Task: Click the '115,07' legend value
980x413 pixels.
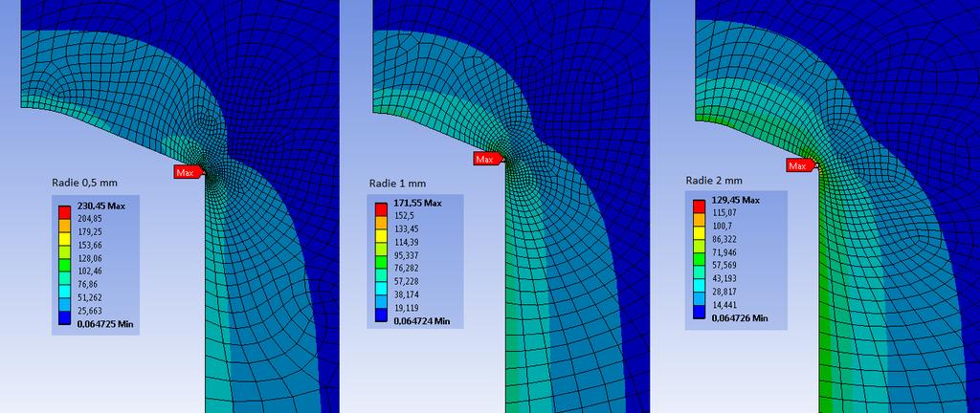Action: point(724,213)
